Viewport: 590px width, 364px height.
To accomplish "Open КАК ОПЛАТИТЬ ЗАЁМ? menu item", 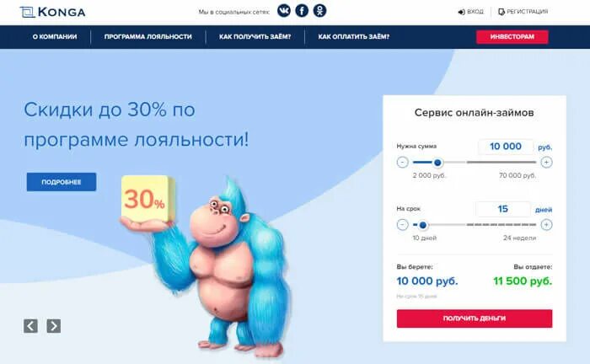I will [354, 37].
